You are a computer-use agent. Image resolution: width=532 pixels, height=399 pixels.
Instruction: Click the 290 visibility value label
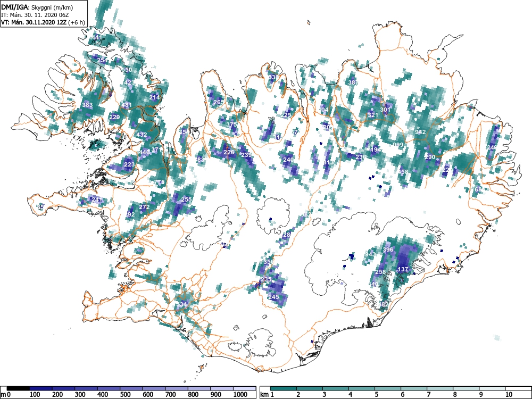tap(430, 157)
